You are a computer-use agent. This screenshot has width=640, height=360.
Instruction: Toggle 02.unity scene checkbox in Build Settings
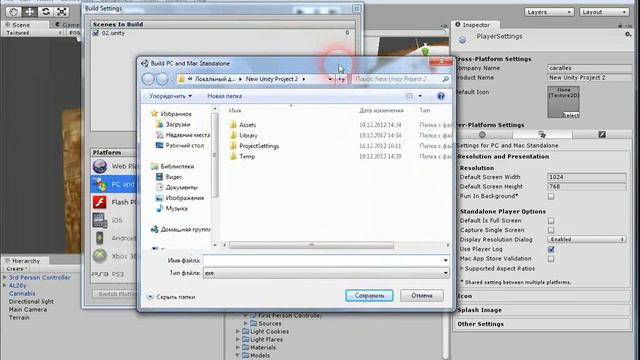coord(96,33)
